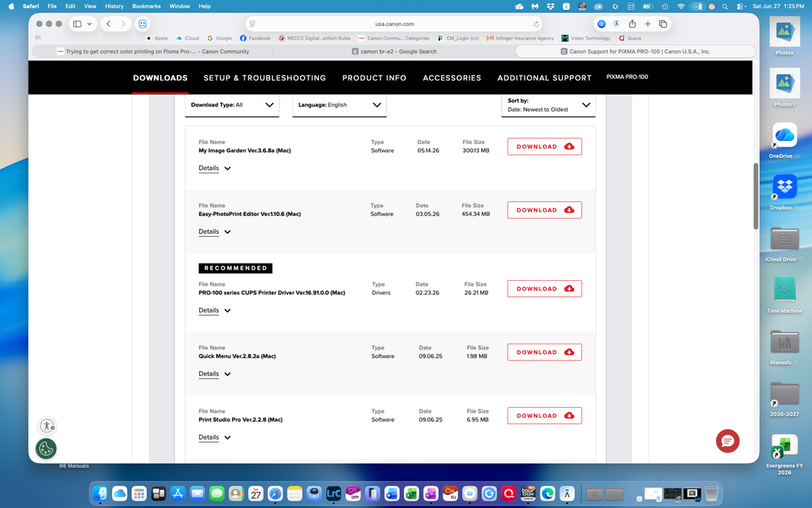Open the Setup & Troubleshooting tab
This screenshot has height=508, width=812.
(x=264, y=78)
